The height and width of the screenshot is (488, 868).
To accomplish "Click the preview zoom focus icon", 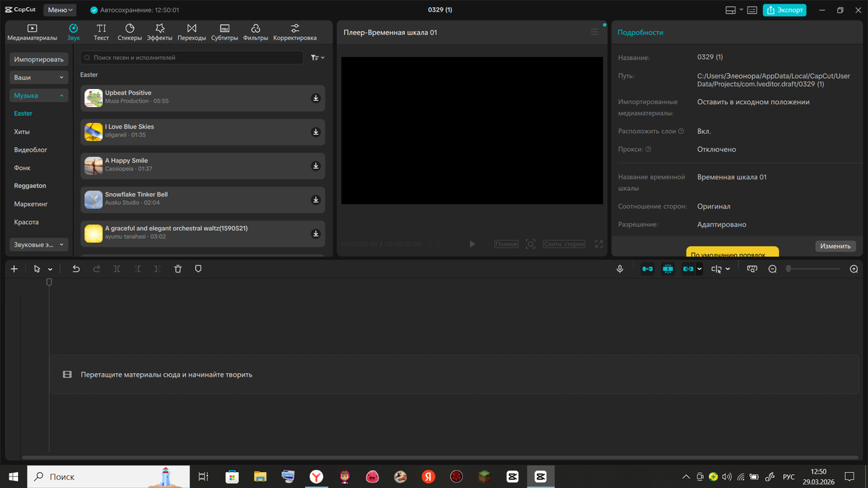I will pos(530,244).
